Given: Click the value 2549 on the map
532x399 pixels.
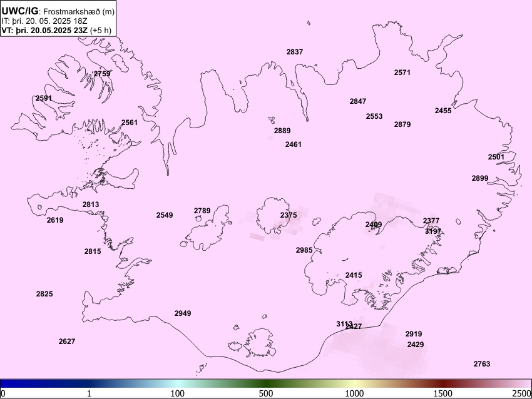Looking at the screenshot, I should [x=165, y=215].
